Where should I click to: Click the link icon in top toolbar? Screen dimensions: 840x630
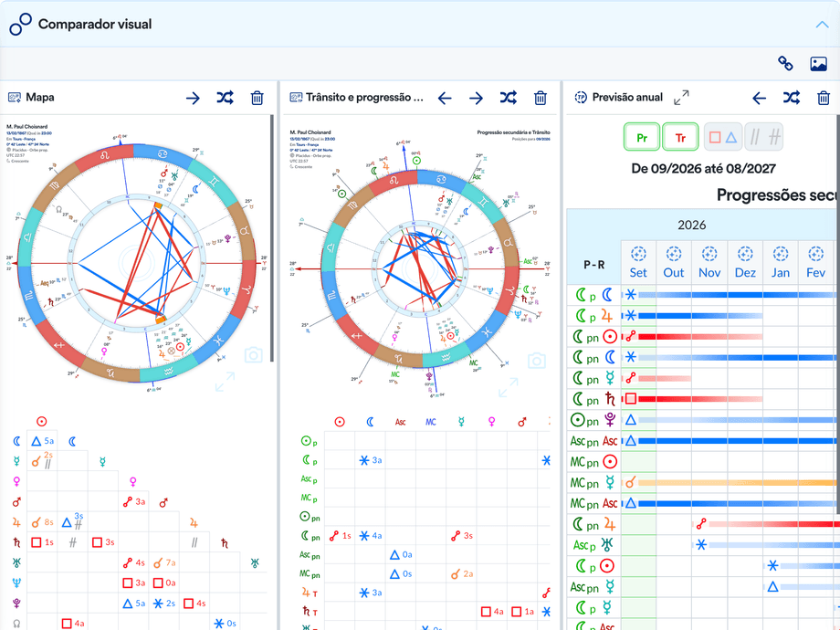point(785,64)
